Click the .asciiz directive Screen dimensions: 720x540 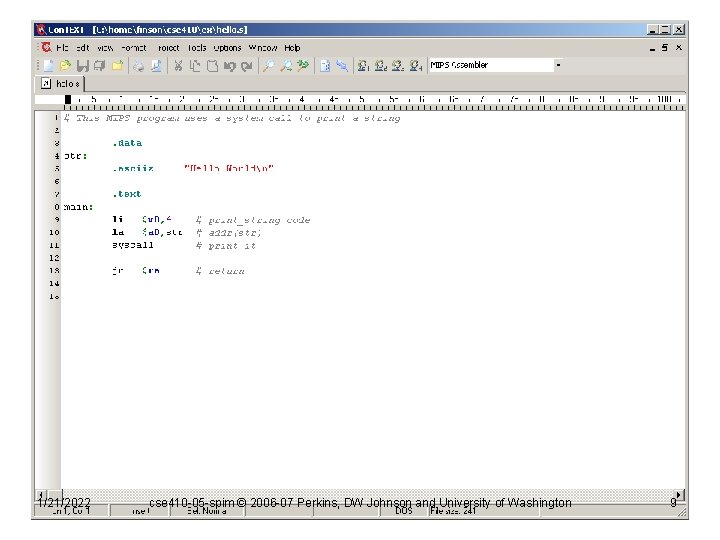click(133, 169)
